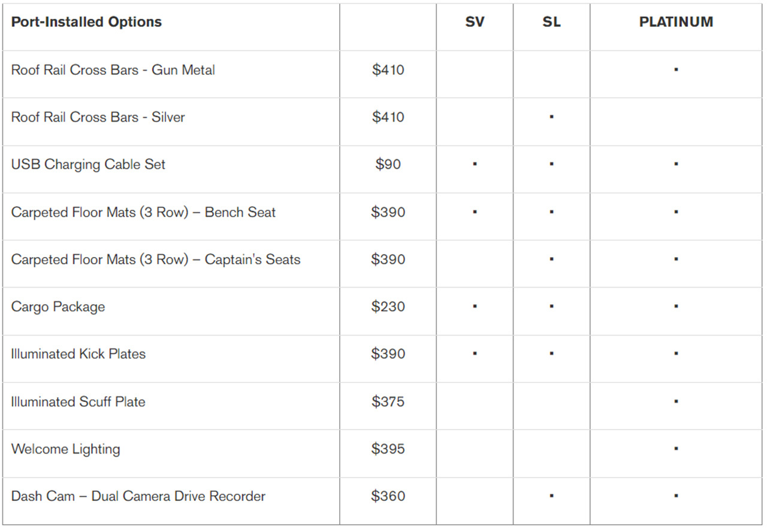The width and height of the screenshot is (767, 532).
Task: Click the Port-Installed Options header
Action: [x=86, y=22]
